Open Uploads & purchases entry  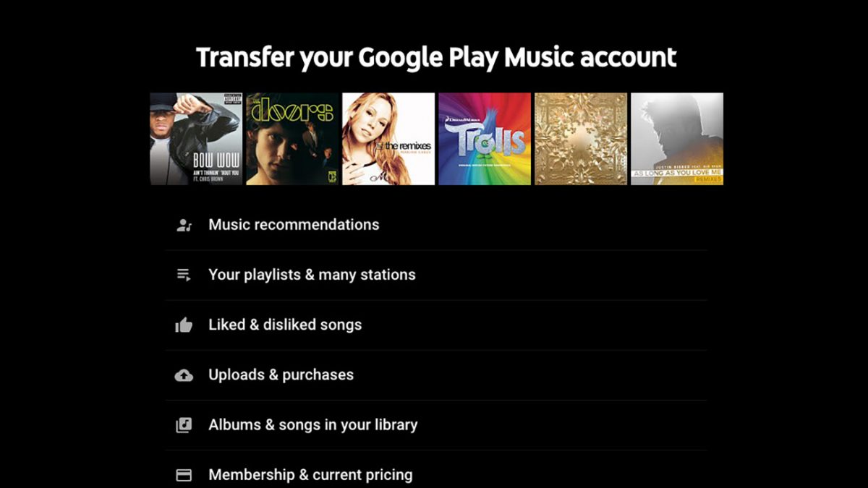pos(436,375)
